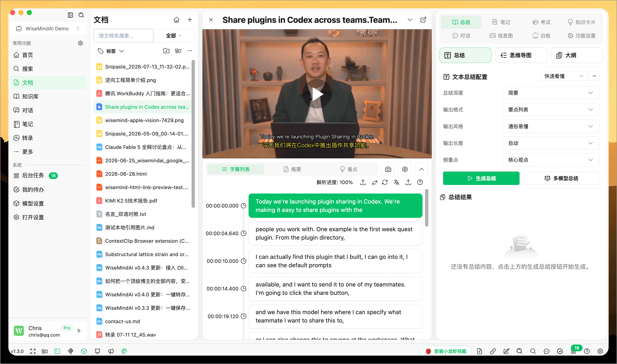Open the 总结深度 dropdown showing 简要
Viewport: 617px width, 364px height.
[551, 93]
